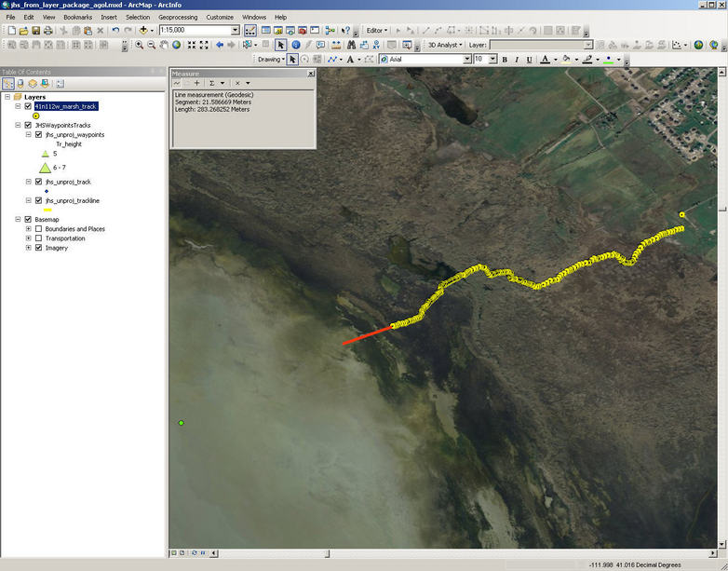Image resolution: width=728 pixels, height=571 pixels.
Task: Open the Editor Toolbar icon
Action: [249, 30]
